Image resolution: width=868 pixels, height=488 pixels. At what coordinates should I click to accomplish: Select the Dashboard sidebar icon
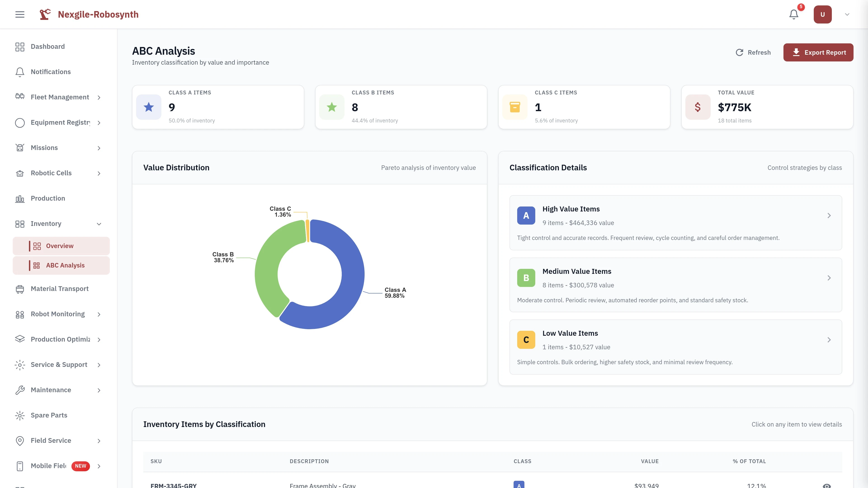[19, 47]
